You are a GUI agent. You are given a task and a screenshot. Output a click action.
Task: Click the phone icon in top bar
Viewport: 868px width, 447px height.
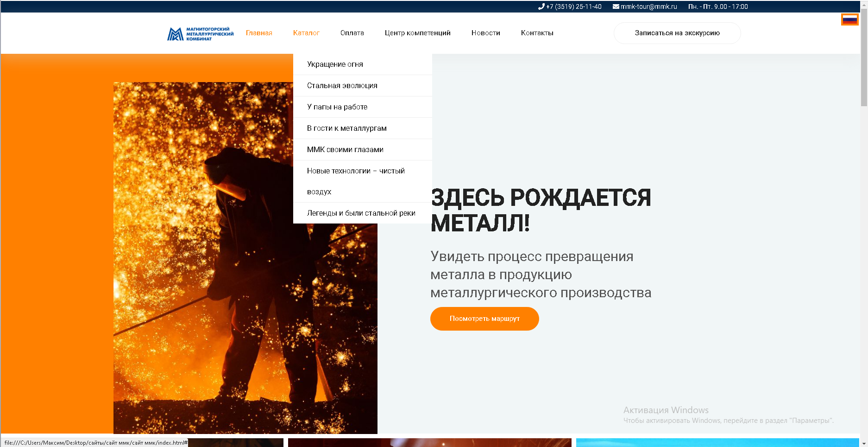click(541, 6)
